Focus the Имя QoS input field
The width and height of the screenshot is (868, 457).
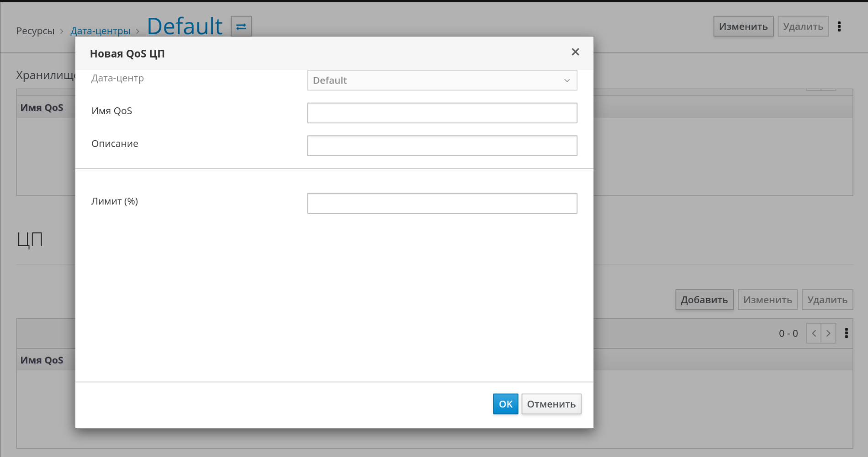(441, 113)
